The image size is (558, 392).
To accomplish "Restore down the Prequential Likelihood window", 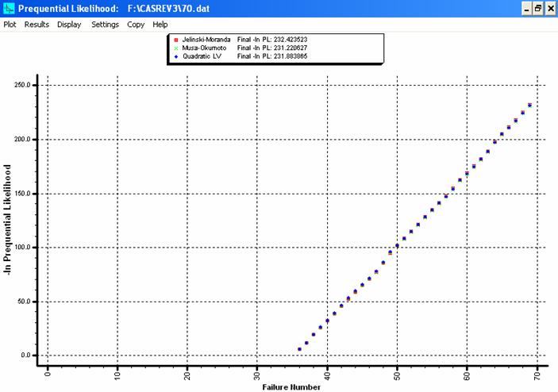I will (x=538, y=8).
